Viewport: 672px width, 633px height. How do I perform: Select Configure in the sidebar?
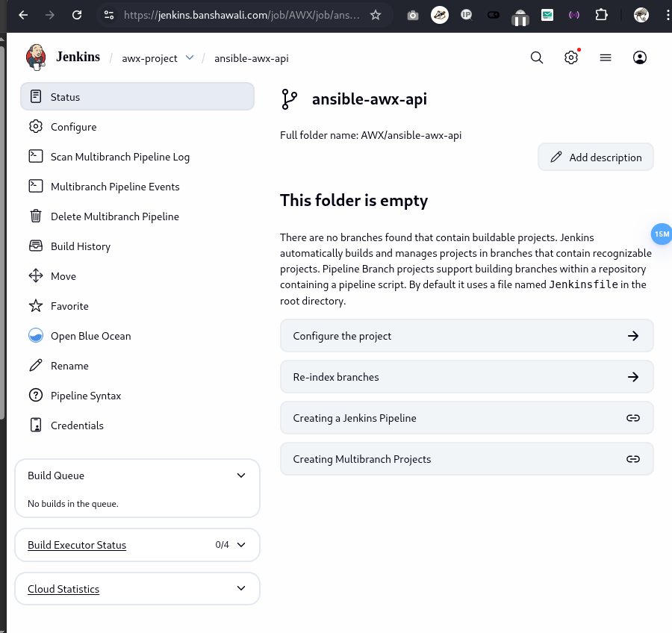(73, 127)
